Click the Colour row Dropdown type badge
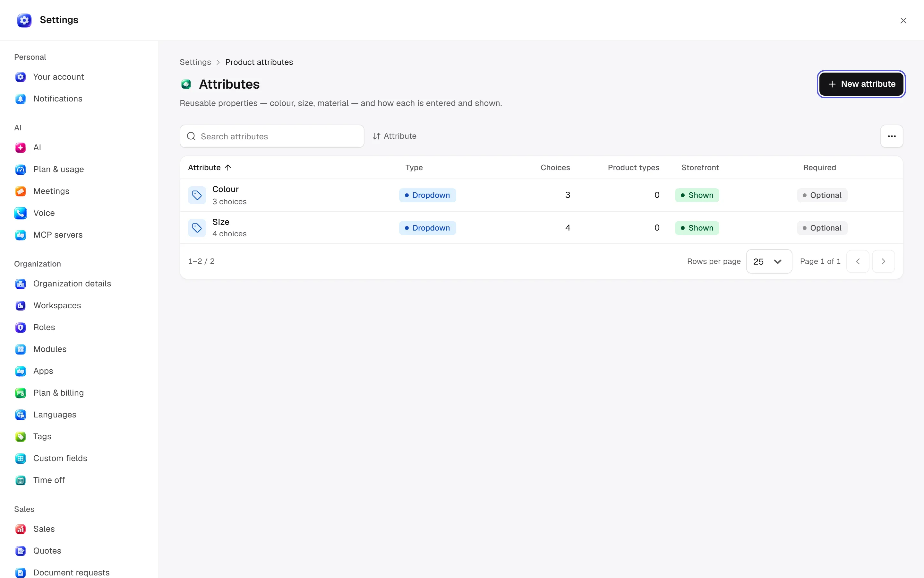 click(x=427, y=195)
